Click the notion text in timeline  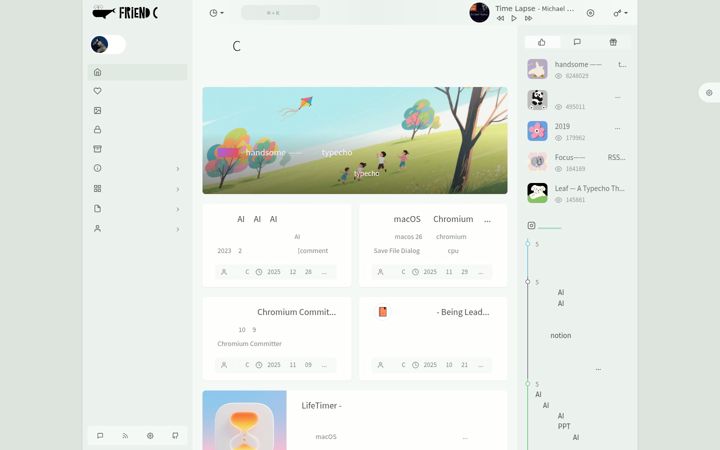tap(561, 336)
